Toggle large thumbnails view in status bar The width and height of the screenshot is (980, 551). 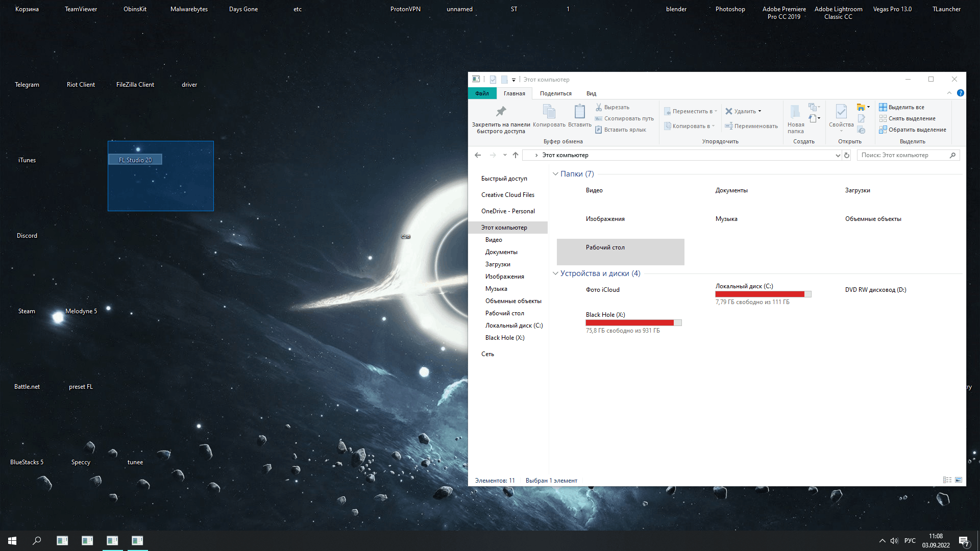[960, 480]
